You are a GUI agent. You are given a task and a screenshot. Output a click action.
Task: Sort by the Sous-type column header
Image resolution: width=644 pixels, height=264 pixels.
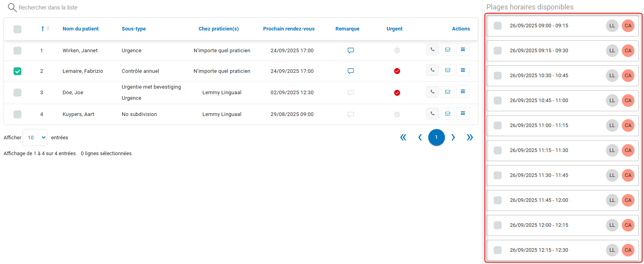click(x=134, y=29)
